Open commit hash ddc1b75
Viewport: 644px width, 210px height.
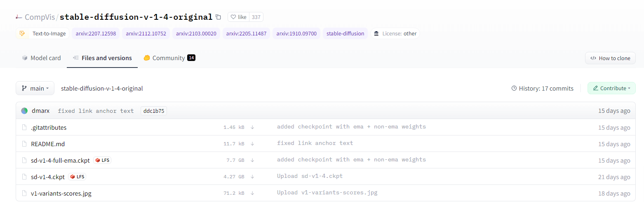[154, 111]
